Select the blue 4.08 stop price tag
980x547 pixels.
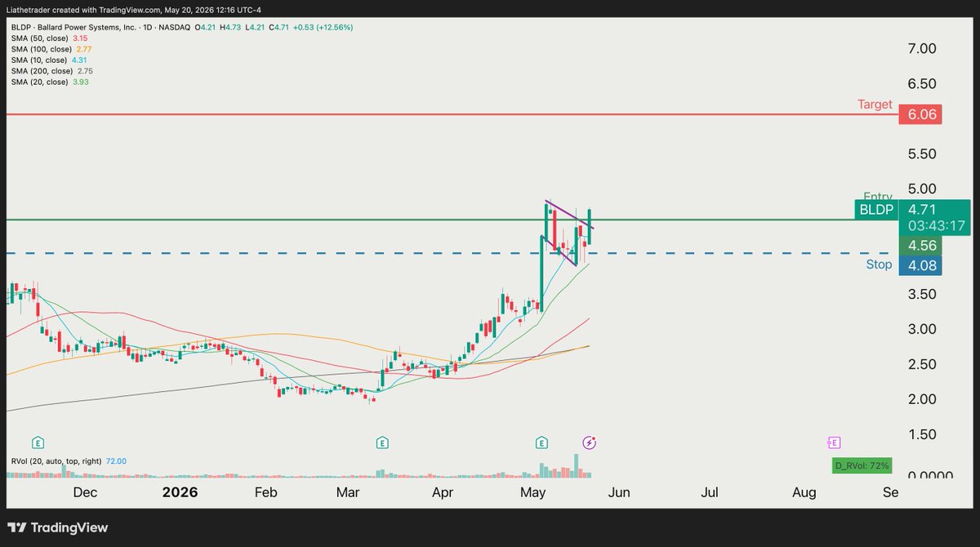point(920,265)
